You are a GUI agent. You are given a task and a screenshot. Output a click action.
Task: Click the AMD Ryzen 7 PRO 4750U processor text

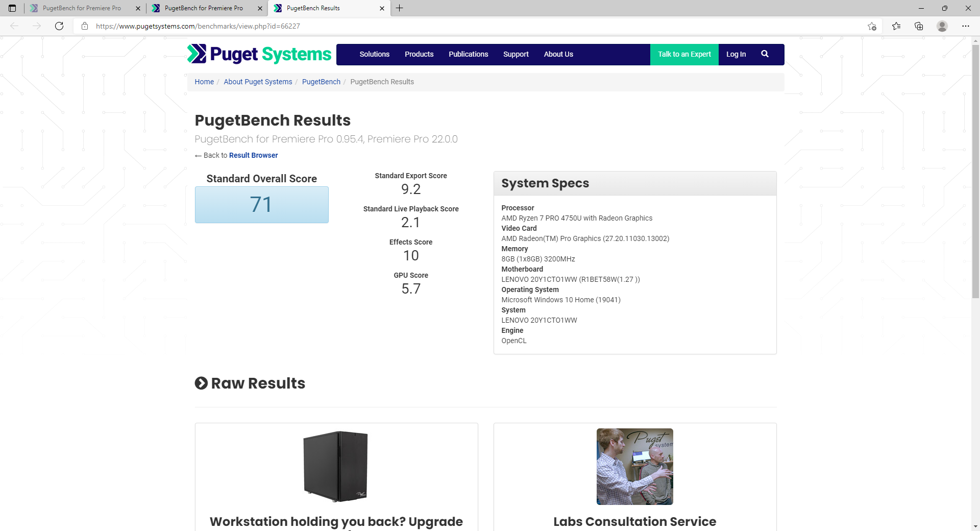(x=577, y=218)
